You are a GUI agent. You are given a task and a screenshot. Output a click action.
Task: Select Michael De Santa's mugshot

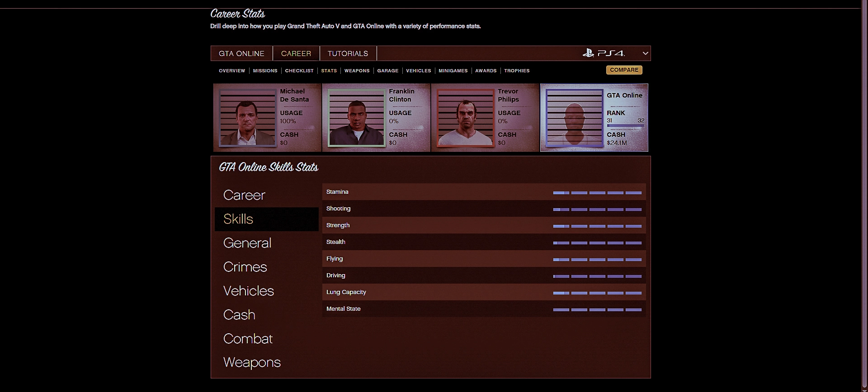[x=247, y=118]
